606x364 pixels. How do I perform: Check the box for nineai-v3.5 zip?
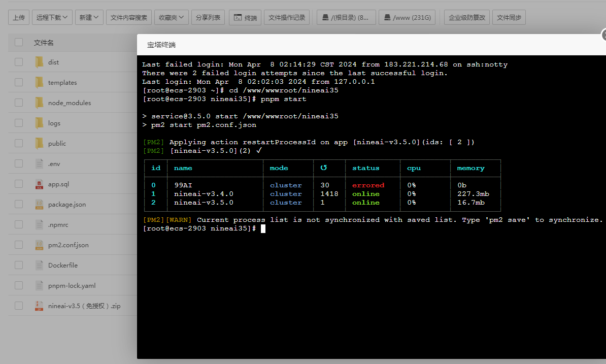tap(19, 305)
